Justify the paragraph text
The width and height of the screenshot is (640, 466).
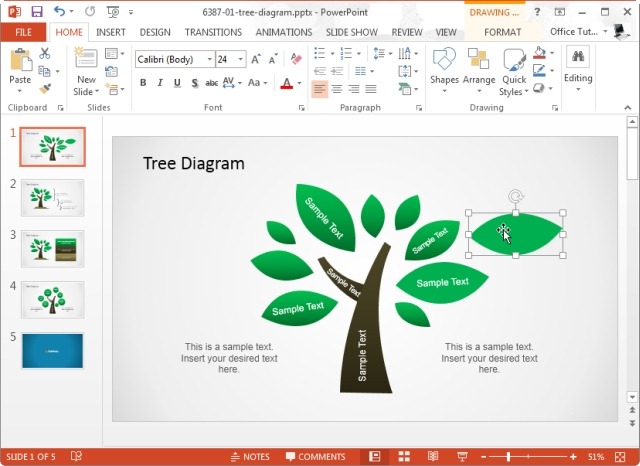tap(371, 89)
